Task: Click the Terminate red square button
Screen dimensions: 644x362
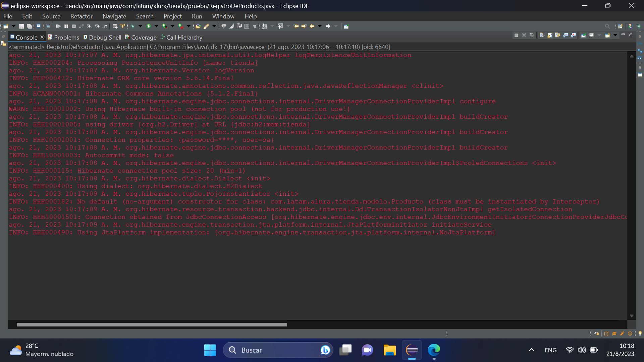Action: pyautogui.click(x=516, y=37)
